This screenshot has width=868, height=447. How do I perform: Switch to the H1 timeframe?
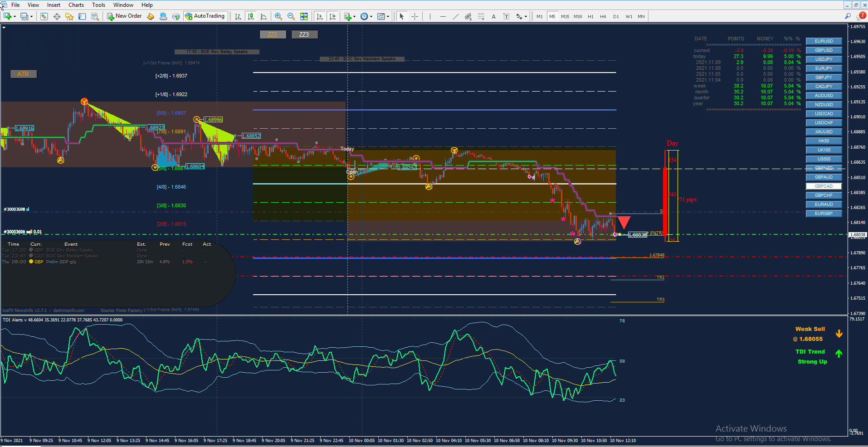(x=590, y=16)
